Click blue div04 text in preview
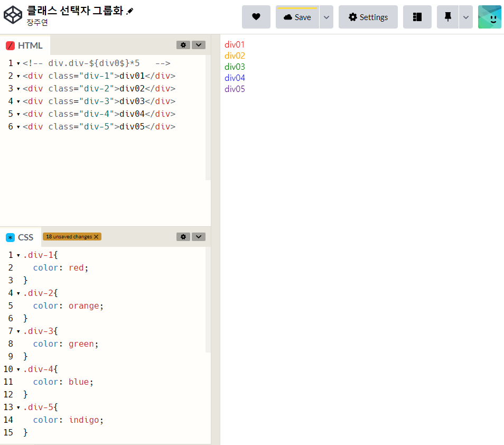The image size is (504, 445). point(235,78)
